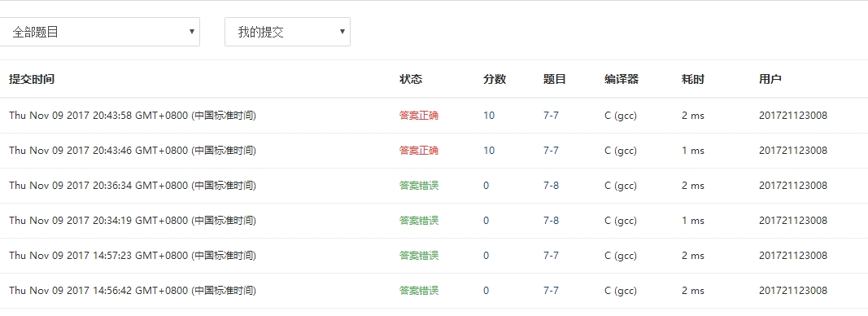Open problem 7-7 link in 20:43:46 row
The height and width of the screenshot is (316, 868).
(x=551, y=150)
